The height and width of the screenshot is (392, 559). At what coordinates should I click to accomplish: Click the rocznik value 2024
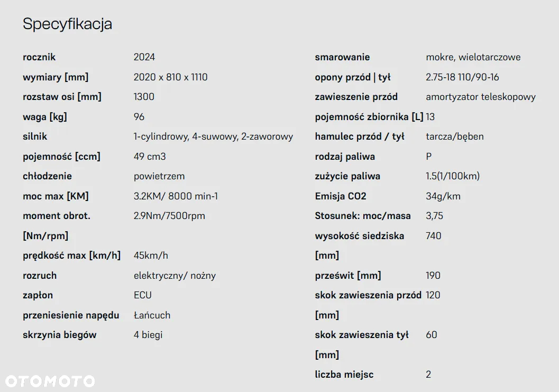(x=144, y=57)
